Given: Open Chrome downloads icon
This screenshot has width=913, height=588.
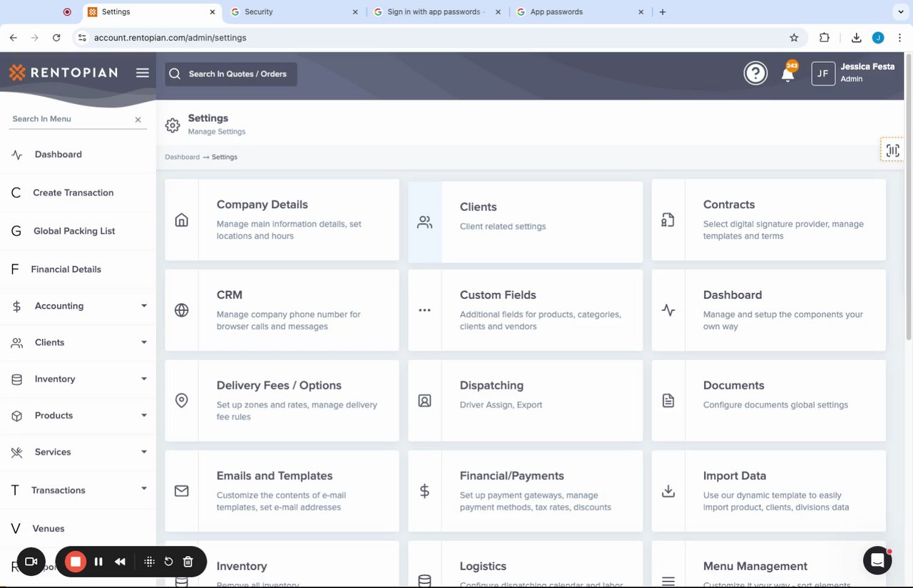Looking at the screenshot, I should pyautogui.click(x=857, y=38).
